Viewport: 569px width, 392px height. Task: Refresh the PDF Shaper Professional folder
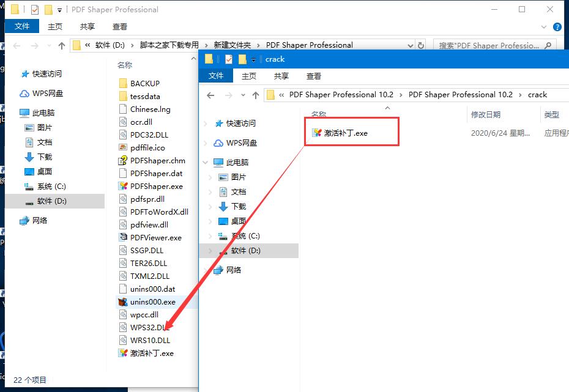[x=420, y=46]
